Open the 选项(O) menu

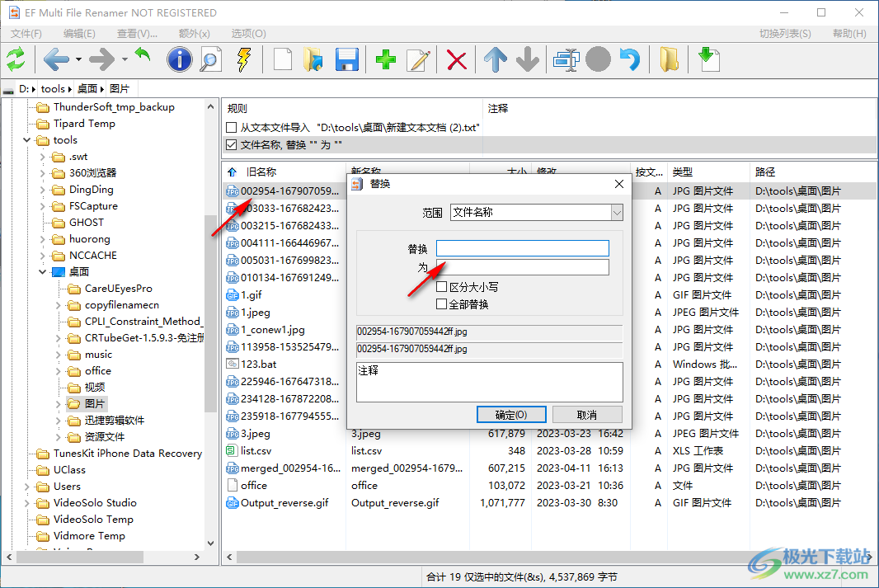249,34
